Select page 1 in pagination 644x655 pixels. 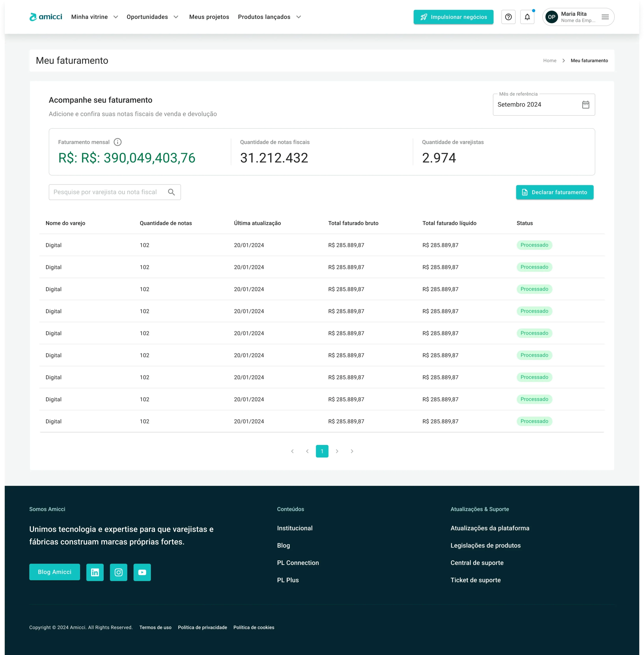(x=322, y=451)
